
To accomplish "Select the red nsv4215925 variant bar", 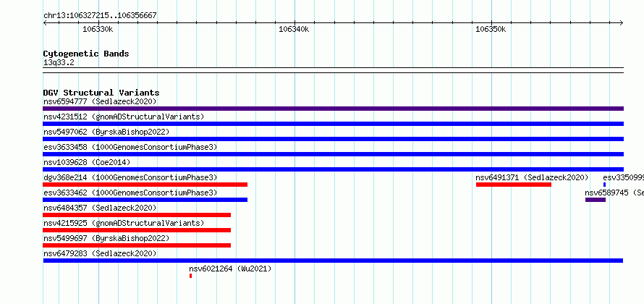I will point(137,230).
